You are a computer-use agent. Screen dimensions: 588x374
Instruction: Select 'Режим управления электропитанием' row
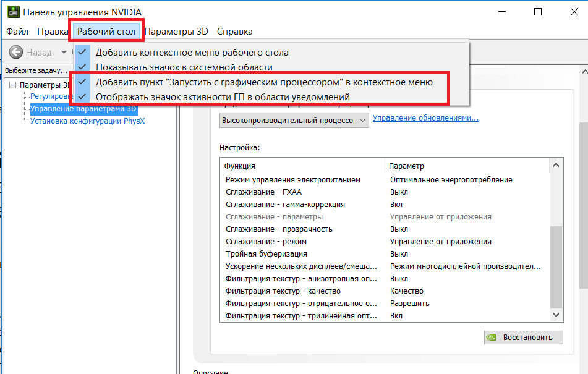click(385, 179)
